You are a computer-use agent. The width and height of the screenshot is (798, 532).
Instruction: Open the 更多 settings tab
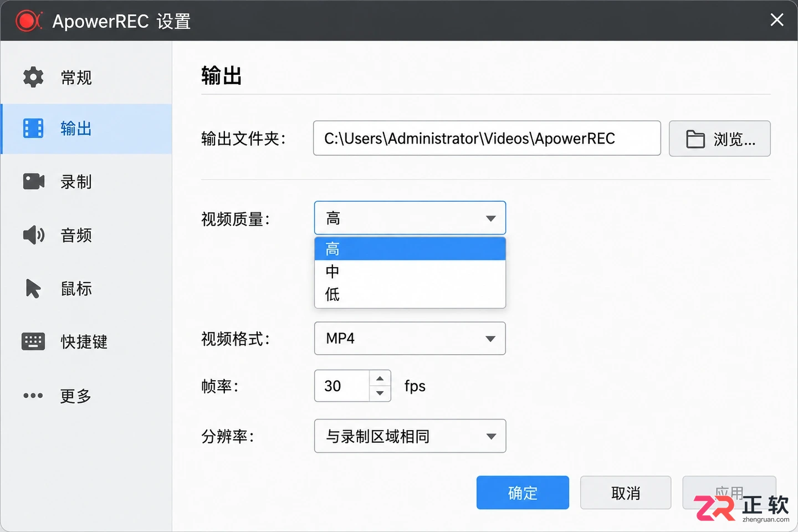click(x=86, y=395)
